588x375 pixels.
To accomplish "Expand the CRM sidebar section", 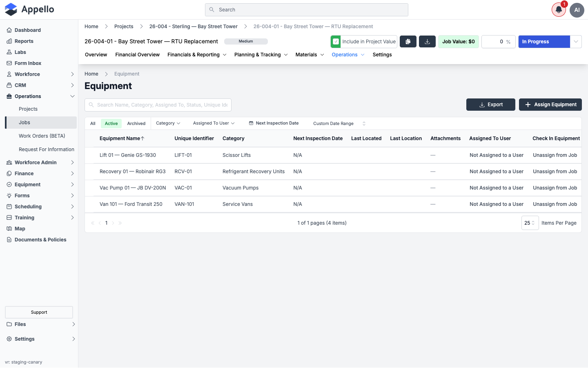I will 40,85.
